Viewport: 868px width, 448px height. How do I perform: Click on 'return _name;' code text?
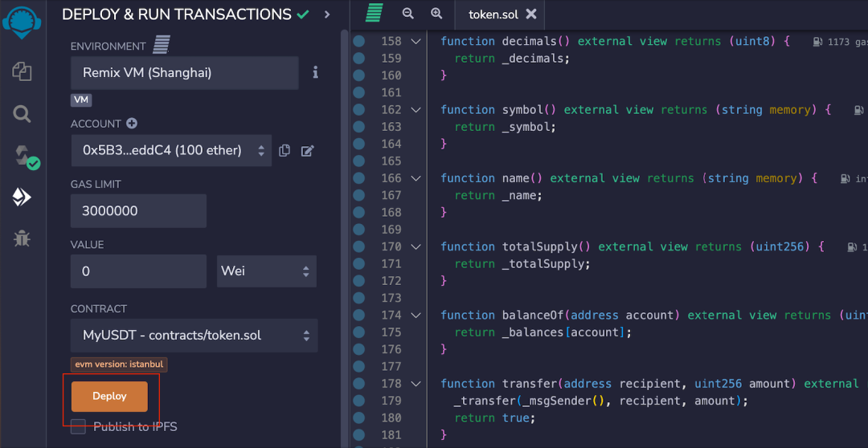point(498,195)
